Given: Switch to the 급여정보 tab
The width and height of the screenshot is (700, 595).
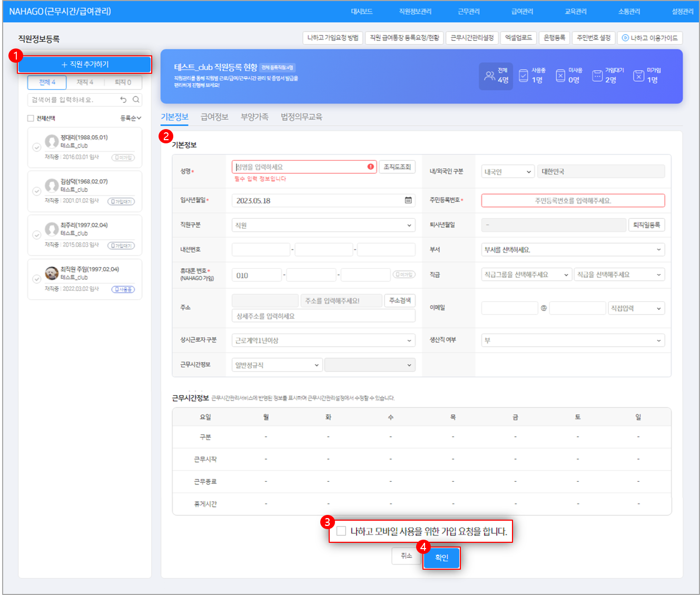Looking at the screenshot, I should coord(214,117).
